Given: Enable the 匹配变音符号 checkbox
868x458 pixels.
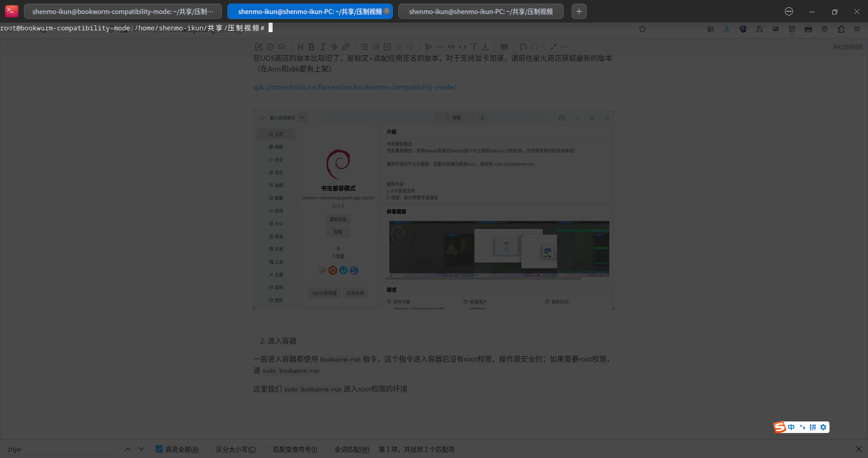Looking at the screenshot, I should click(x=267, y=449).
